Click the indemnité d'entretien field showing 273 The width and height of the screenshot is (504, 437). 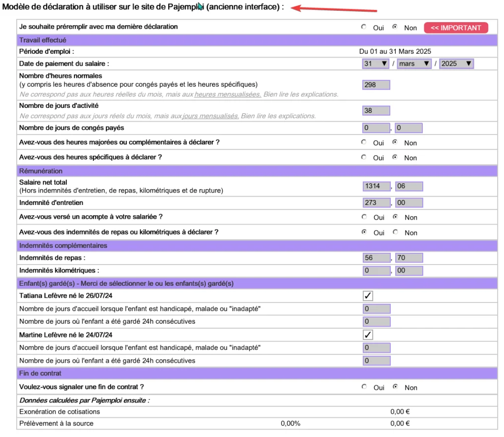point(377,202)
